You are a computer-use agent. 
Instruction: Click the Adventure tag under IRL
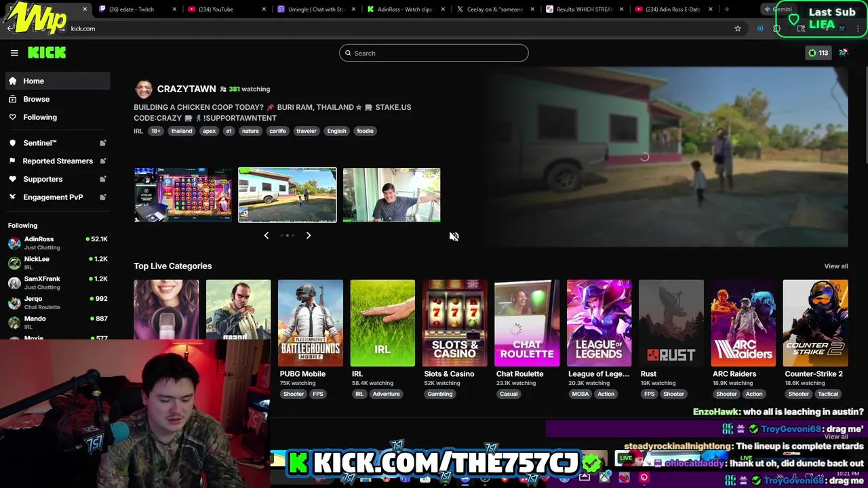point(386,394)
